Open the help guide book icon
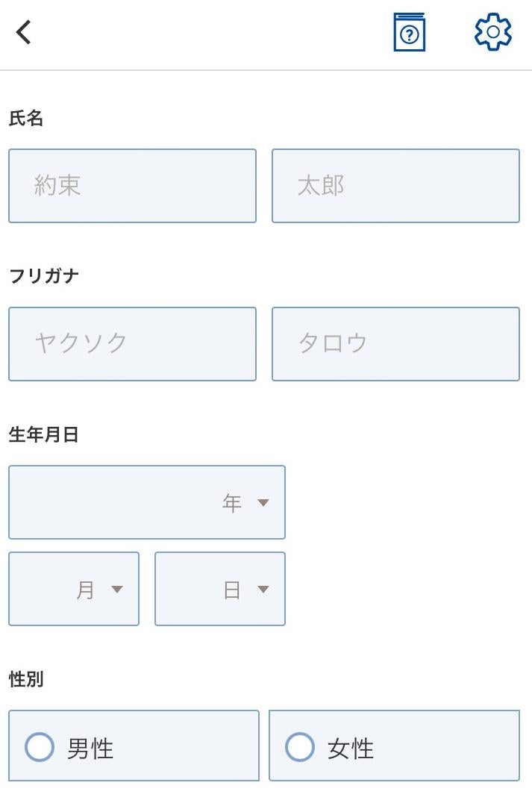 pos(409,33)
